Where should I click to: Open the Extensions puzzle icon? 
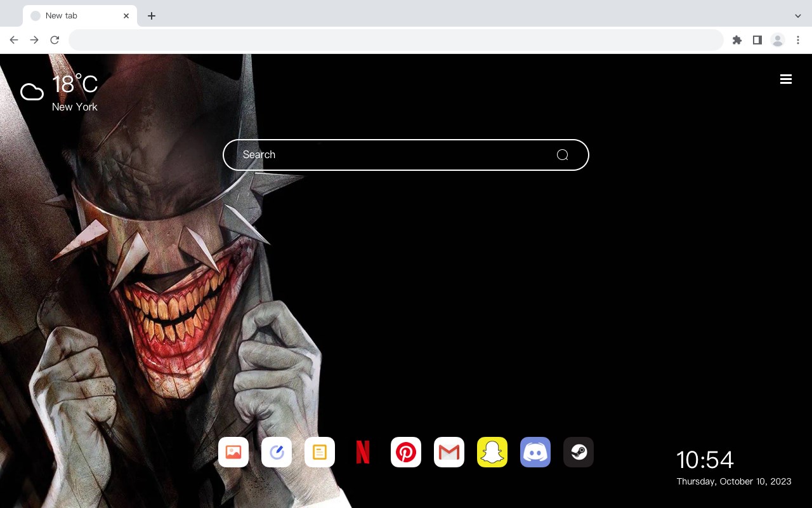(x=737, y=40)
